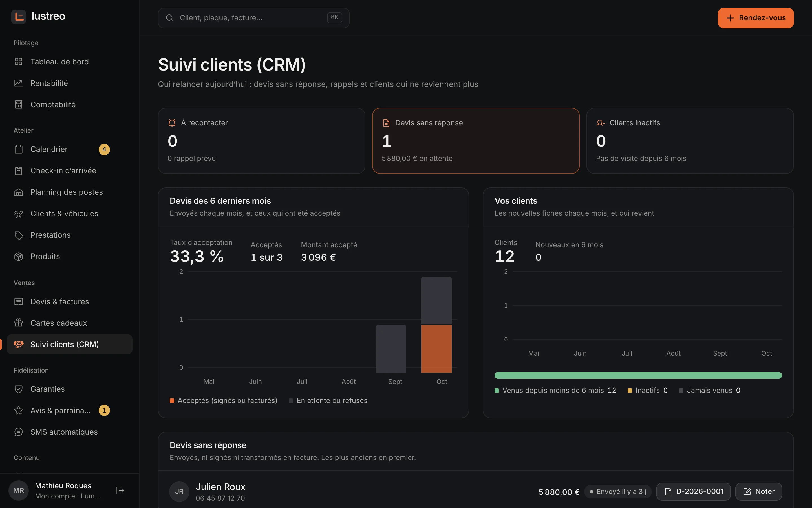Screen dimensions: 812x508
Task: Click the Calendrier badge showing 4
Action: (104, 149)
